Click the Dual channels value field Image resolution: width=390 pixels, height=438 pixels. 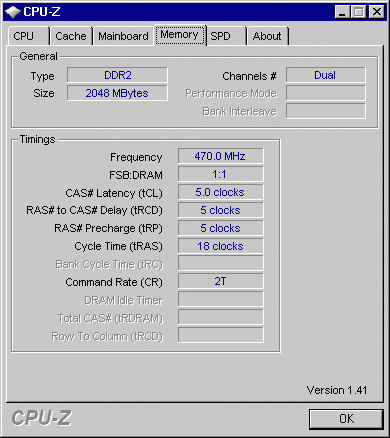pyautogui.click(x=326, y=75)
